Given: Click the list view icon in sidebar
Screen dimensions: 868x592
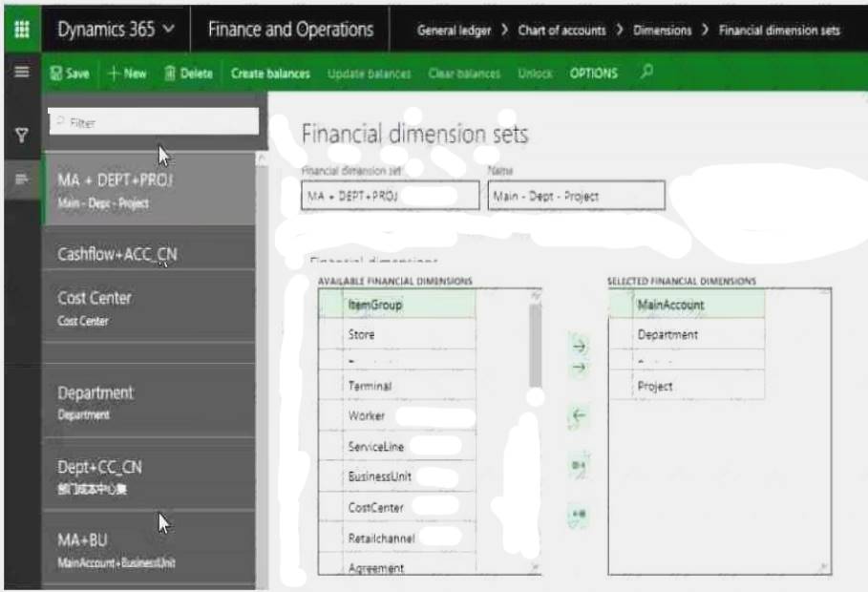Looking at the screenshot, I should click(x=21, y=179).
